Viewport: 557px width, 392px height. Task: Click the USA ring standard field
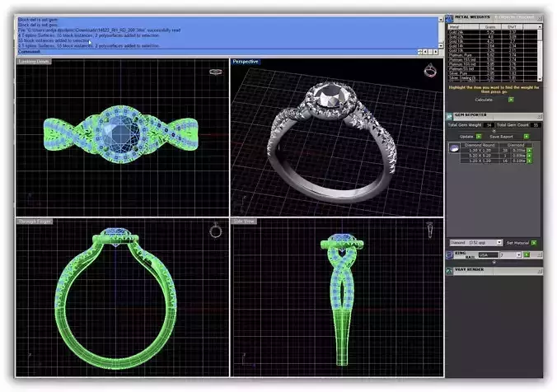point(488,255)
